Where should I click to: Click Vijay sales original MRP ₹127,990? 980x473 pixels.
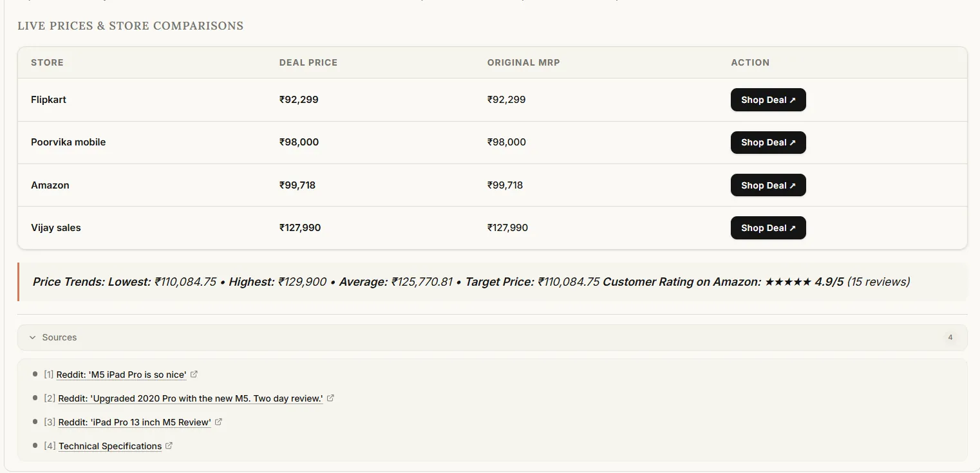click(x=507, y=228)
